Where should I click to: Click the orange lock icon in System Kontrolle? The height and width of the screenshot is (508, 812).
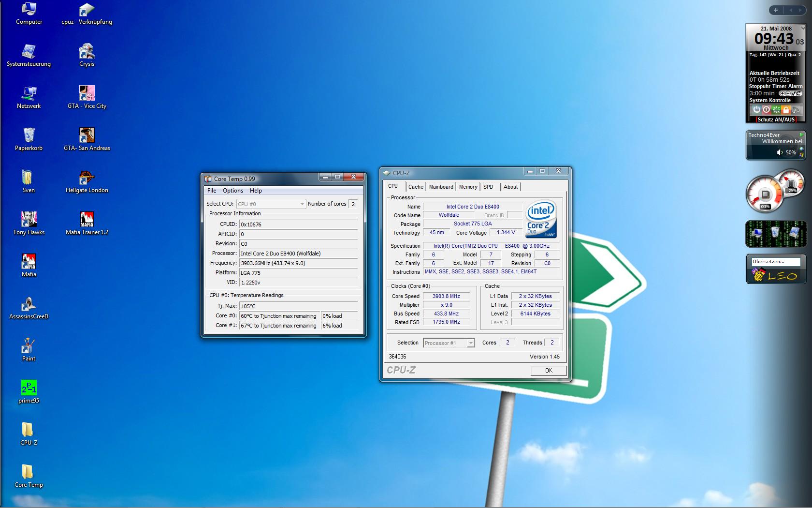(x=785, y=110)
